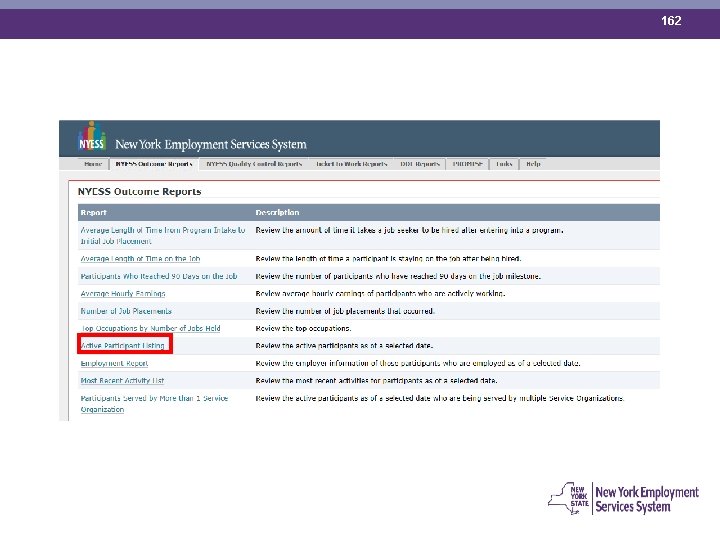
Task: Open the Links tab
Action: (x=504, y=164)
